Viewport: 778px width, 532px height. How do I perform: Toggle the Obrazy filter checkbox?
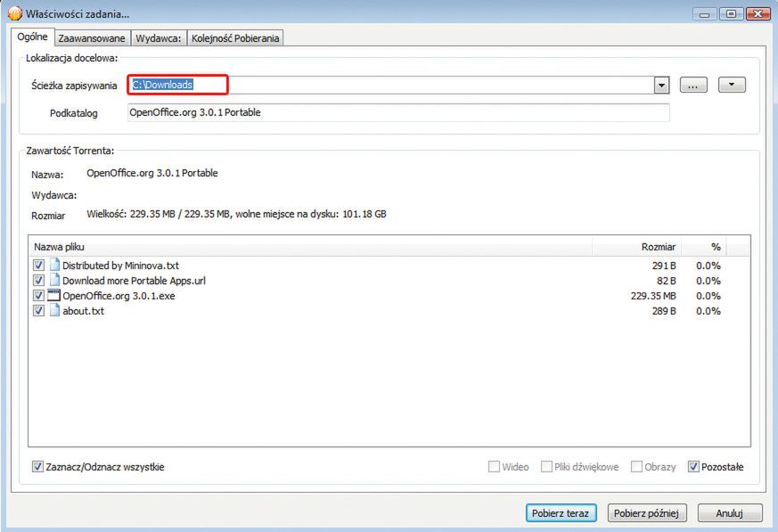click(x=636, y=466)
